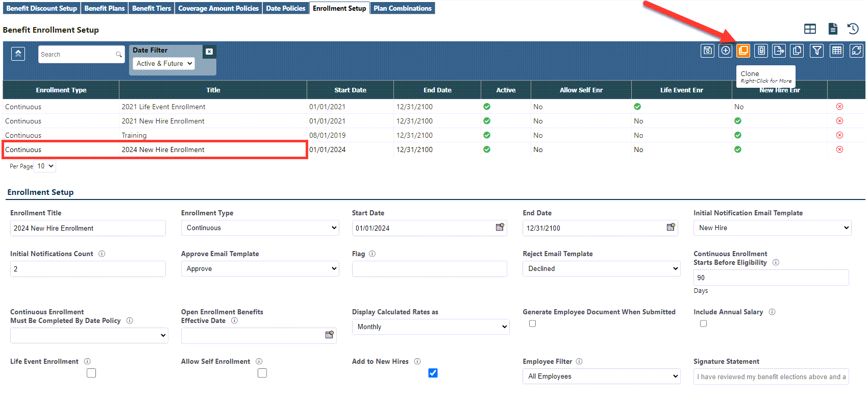Delete the 2021 Life Event Enrollment row
The width and height of the screenshot is (868, 399).
point(839,107)
